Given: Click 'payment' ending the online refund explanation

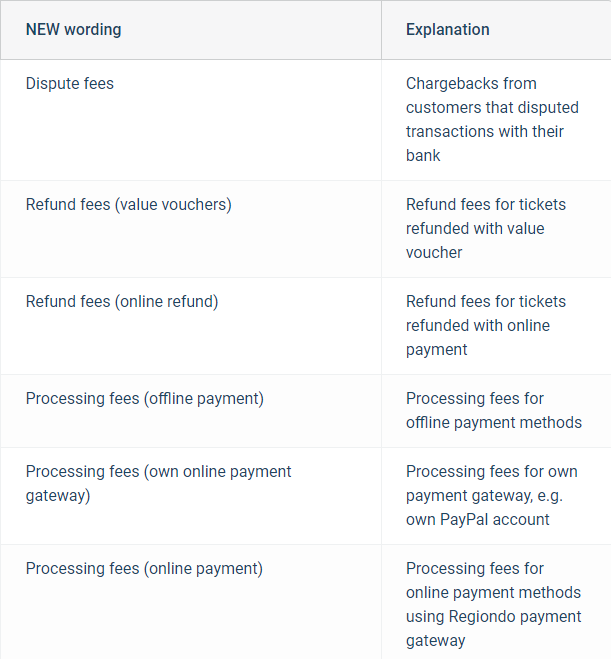Looking at the screenshot, I should point(436,350).
